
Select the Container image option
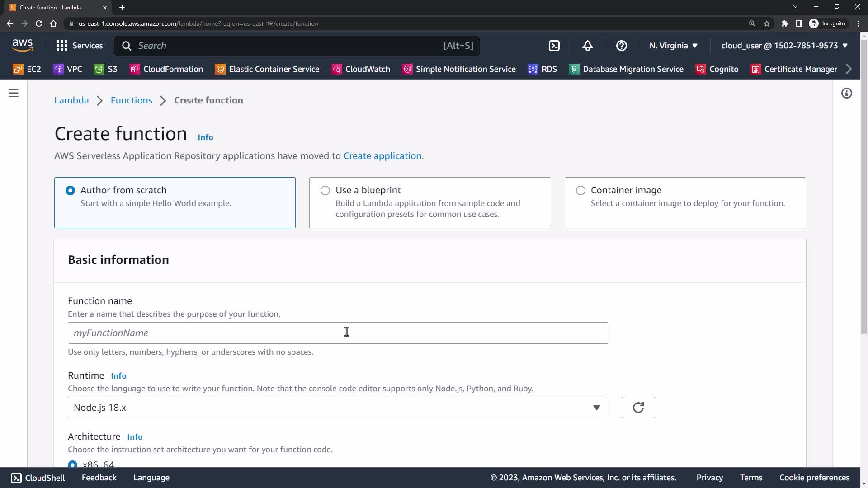pyautogui.click(x=580, y=190)
